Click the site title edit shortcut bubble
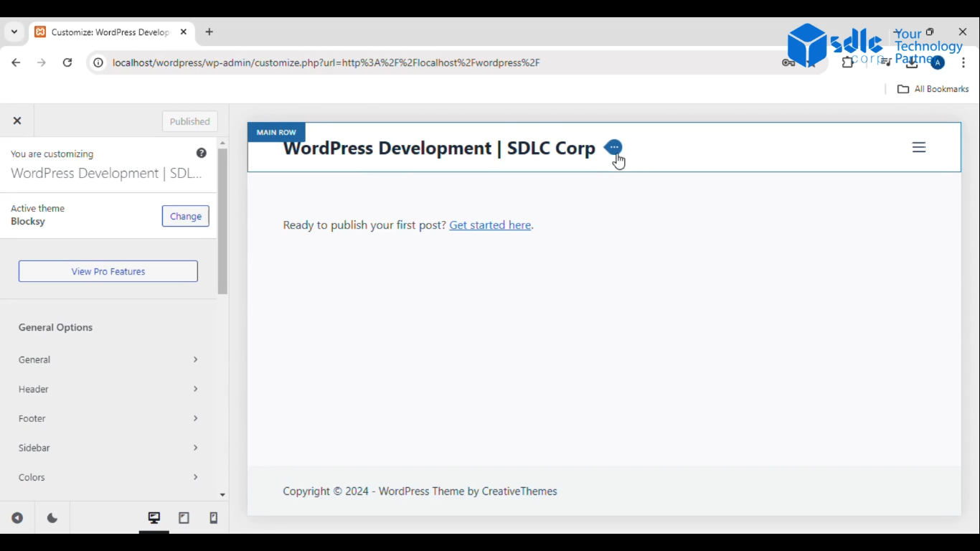The width and height of the screenshot is (980, 551). 613,147
